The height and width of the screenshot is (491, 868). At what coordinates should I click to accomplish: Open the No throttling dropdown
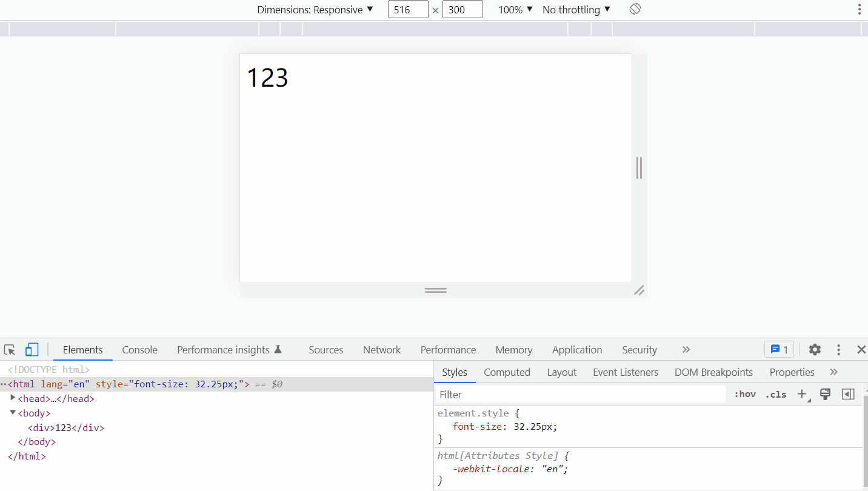point(576,10)
